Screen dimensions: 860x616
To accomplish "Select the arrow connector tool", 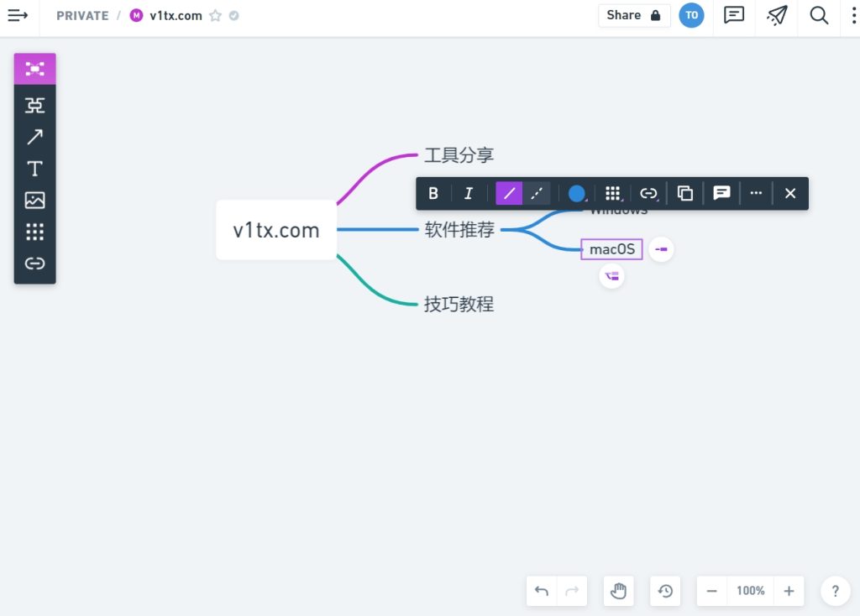I will pos(34,137).
